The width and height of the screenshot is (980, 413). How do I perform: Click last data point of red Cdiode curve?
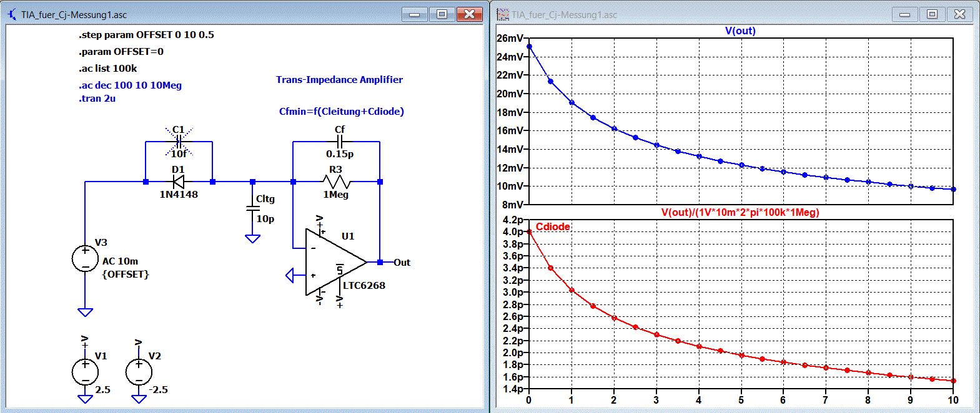click(953, 381)
